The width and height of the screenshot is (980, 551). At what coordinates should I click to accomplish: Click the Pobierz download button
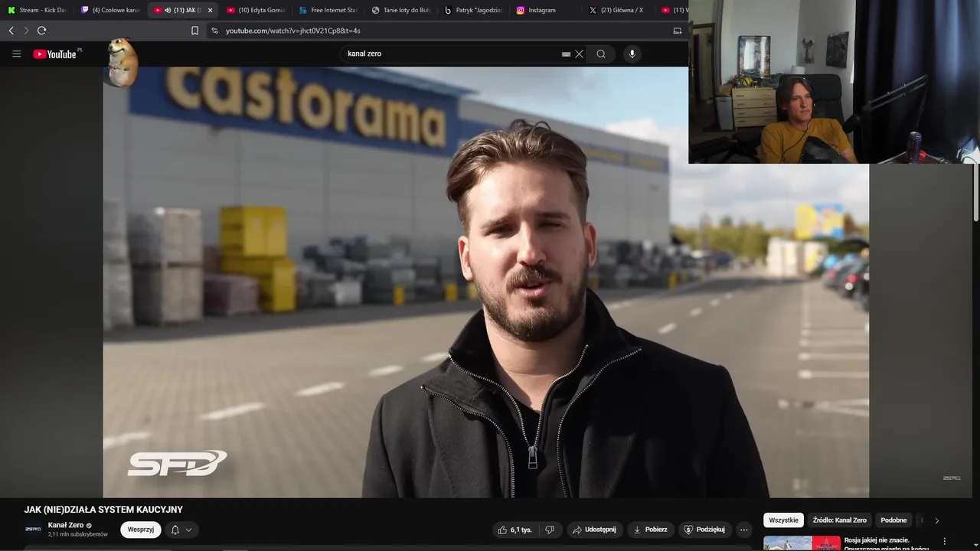pos(651,530)
